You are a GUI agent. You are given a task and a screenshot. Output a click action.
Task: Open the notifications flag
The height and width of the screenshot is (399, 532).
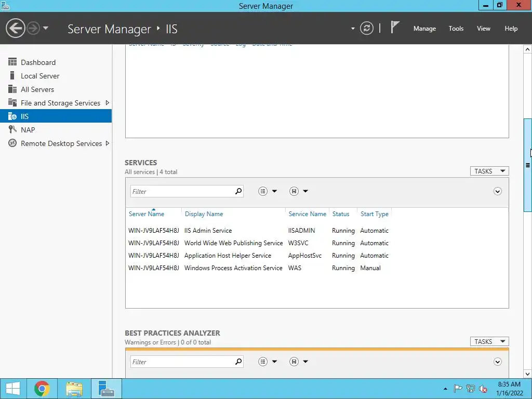coord(395,28)
